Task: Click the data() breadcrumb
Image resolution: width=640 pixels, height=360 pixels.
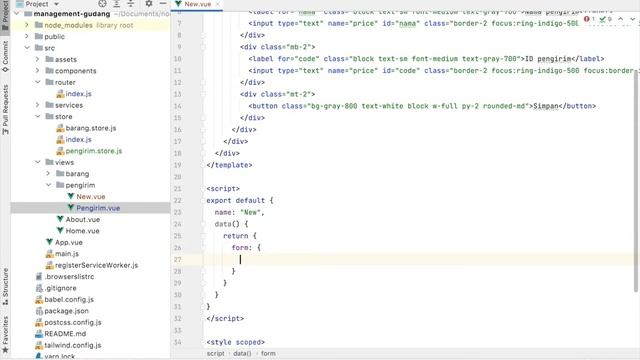Action: coord(242,353)
